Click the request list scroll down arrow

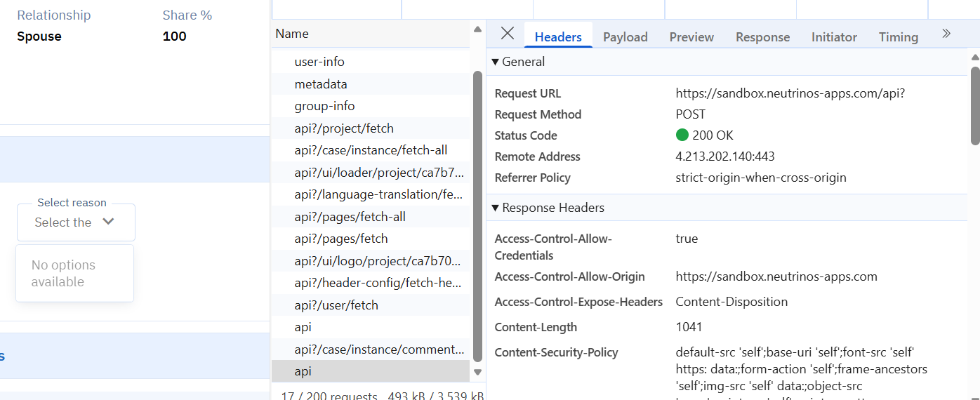coord(478,373)
